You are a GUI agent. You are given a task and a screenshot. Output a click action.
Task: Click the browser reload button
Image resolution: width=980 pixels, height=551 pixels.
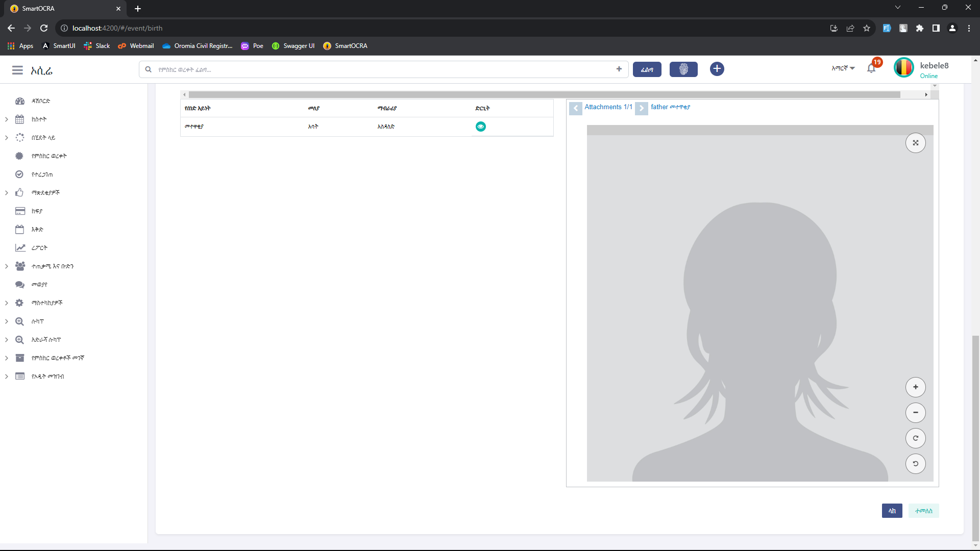[44, 28]
